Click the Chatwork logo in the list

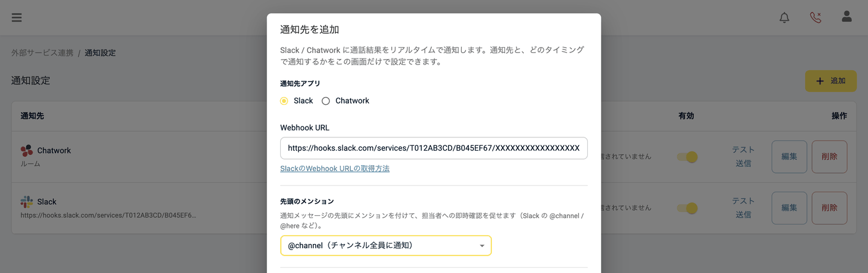pos(27,151)
